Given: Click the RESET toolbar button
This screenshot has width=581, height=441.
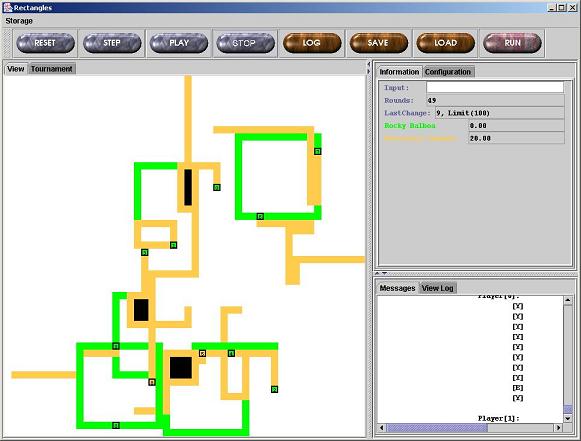Looking at the screenshot, I should [45, 43].
